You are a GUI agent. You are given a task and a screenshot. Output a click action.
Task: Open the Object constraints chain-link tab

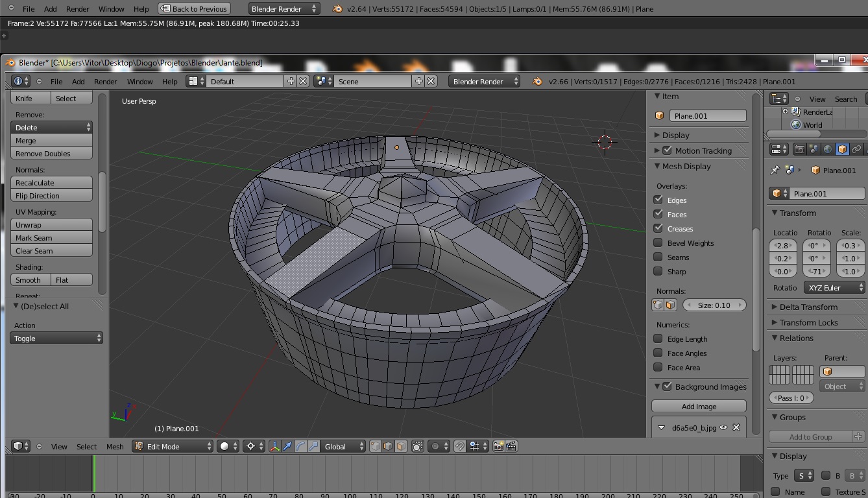[856, 149]
